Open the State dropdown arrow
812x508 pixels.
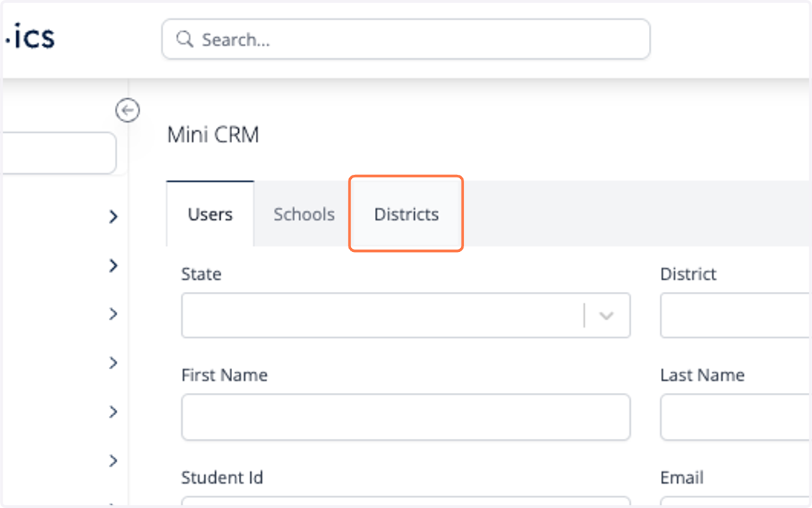(606, 316)
